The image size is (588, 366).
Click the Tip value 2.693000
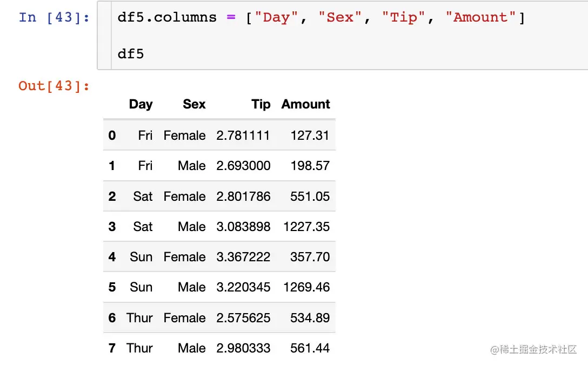243,166
